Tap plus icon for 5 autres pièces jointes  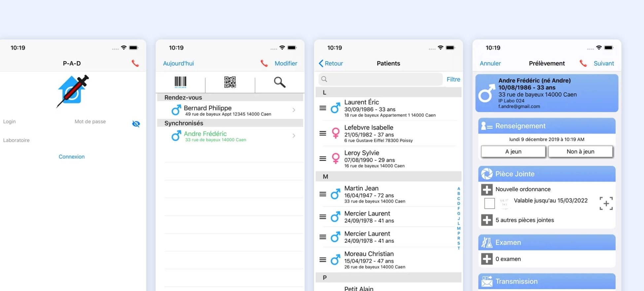pyautogui.click(x=487, y=220)
